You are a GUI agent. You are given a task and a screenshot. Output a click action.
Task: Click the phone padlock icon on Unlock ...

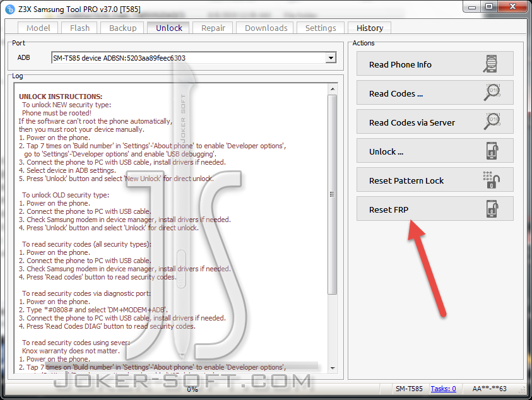tap(492, 151)
